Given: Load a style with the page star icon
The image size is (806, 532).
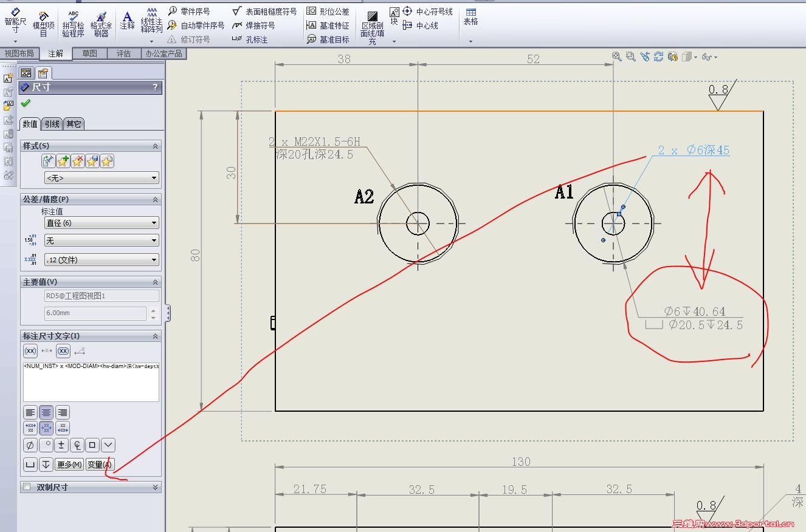Looking at the screenshot, I should click(107, 162).
